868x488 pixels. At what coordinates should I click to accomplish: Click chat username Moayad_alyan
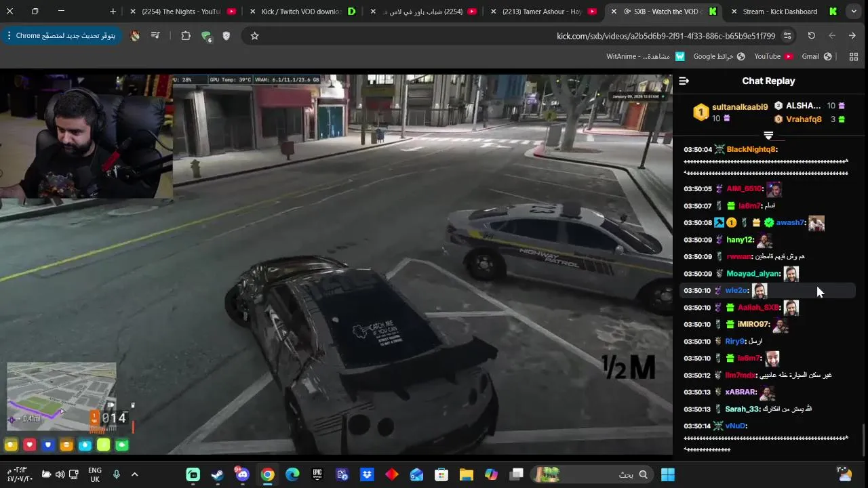tap(753, 273)
